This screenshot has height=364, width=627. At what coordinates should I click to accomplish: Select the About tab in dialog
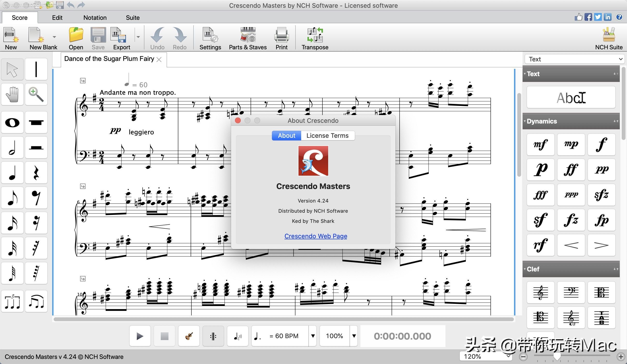tap(286, 136)
